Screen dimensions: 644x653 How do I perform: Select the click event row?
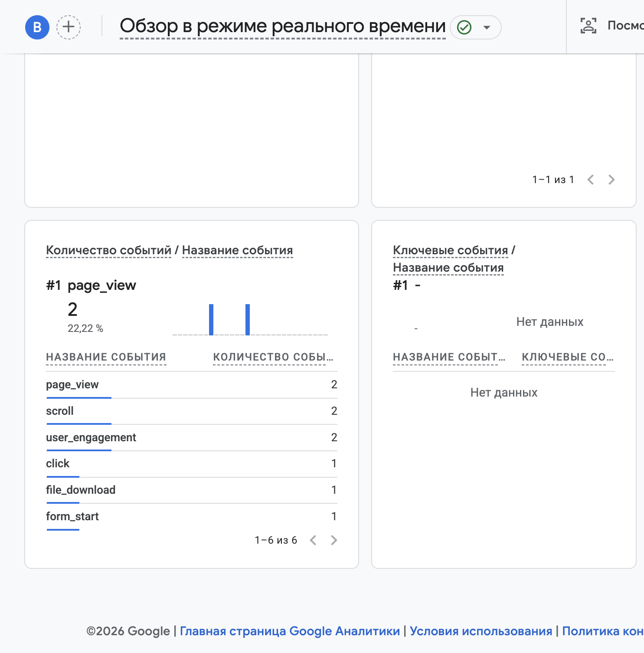pos(192,464)
